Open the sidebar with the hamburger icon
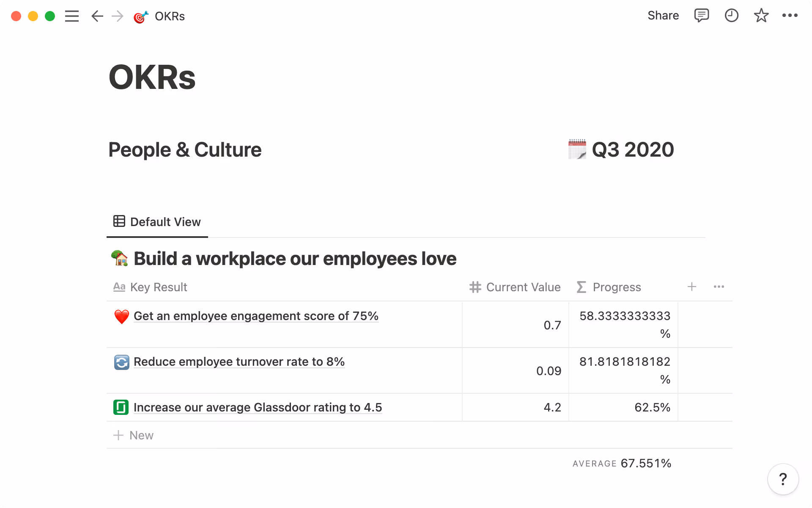The width and height of the screenshot is (812, 508). 72,16
